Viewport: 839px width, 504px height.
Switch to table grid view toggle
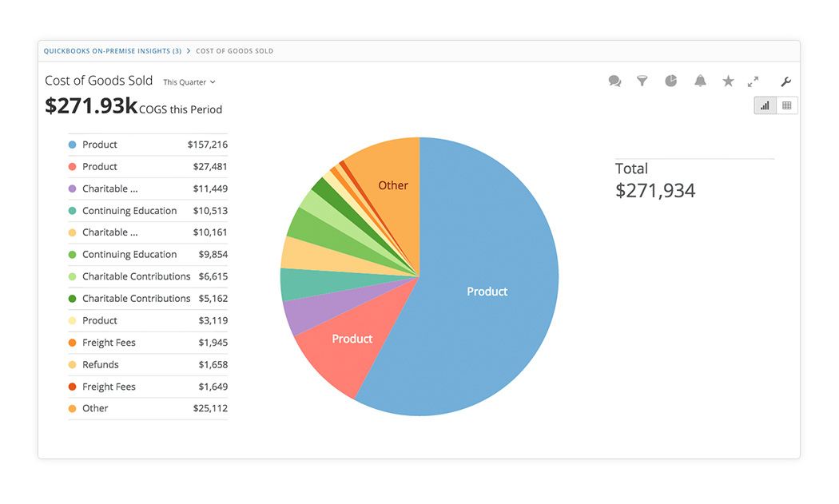click(x=787, y=105)
